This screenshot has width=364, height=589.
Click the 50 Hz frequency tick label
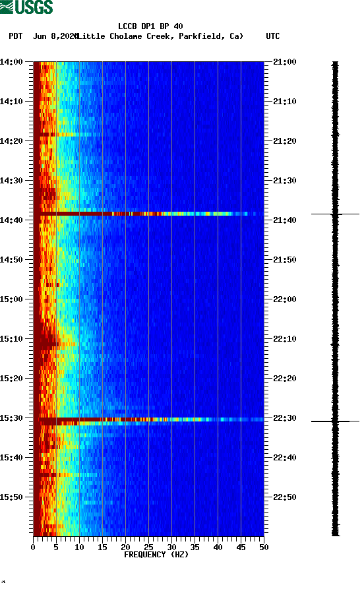pyautogui.click(x=264, y=547)
